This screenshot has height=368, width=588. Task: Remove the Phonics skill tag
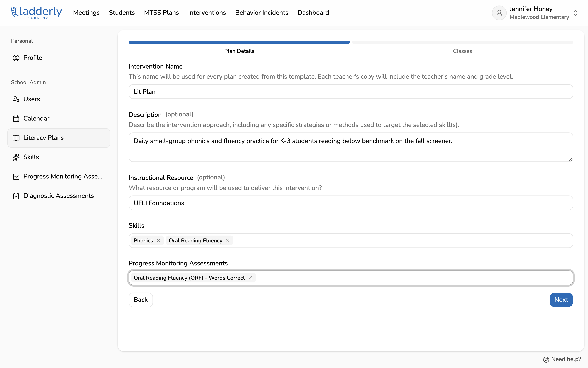(x=158, y=240)
